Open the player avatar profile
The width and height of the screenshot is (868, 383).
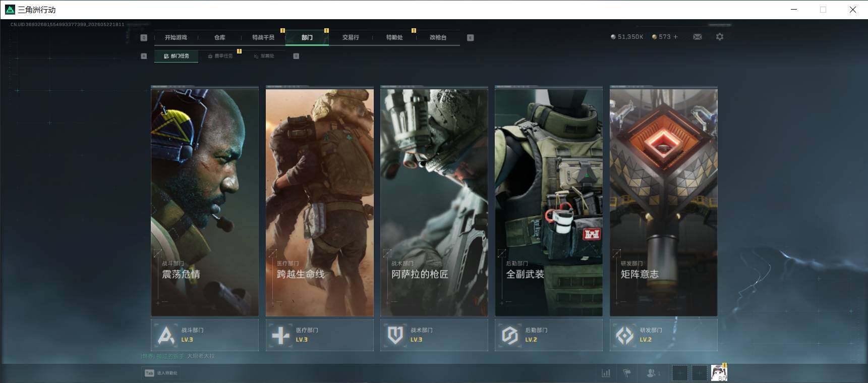[x=719, y=373]
